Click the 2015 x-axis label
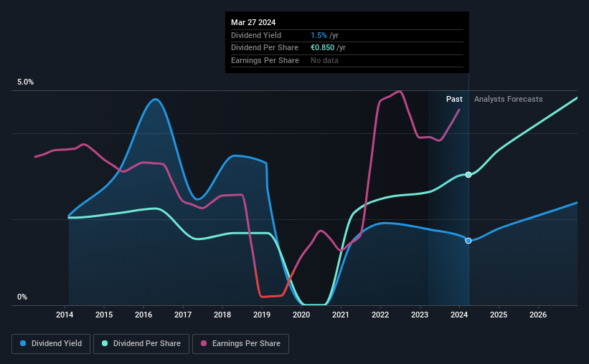The height and width of the screenshot is (364, 589). pos(104,315)
